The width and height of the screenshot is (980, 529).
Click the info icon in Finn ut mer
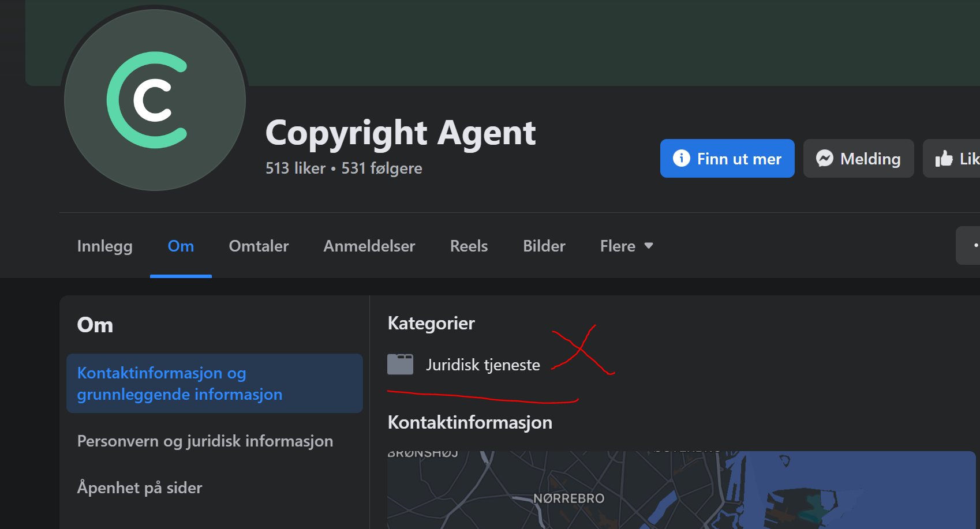pos(682,158)
